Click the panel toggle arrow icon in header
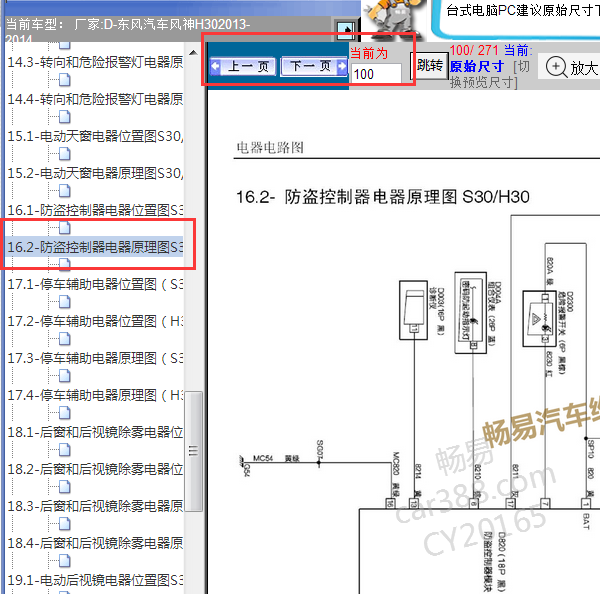 346,30
